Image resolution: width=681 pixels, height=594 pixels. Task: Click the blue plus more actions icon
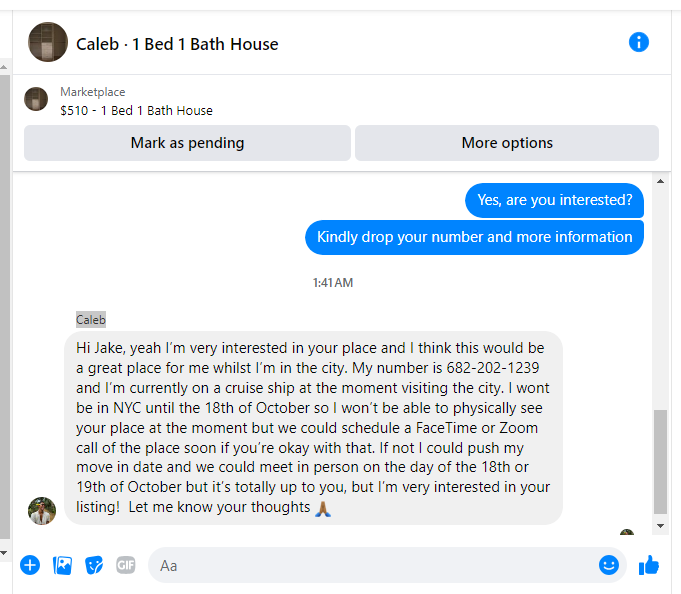[x=30, y=565]
